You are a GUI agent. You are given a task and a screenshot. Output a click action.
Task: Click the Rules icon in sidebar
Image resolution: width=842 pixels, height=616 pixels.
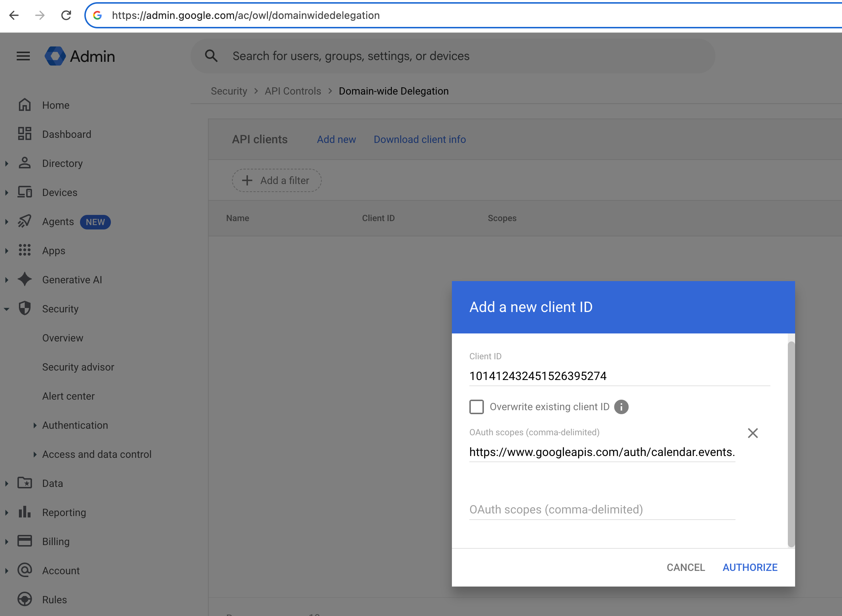click(x=25, y=599)
